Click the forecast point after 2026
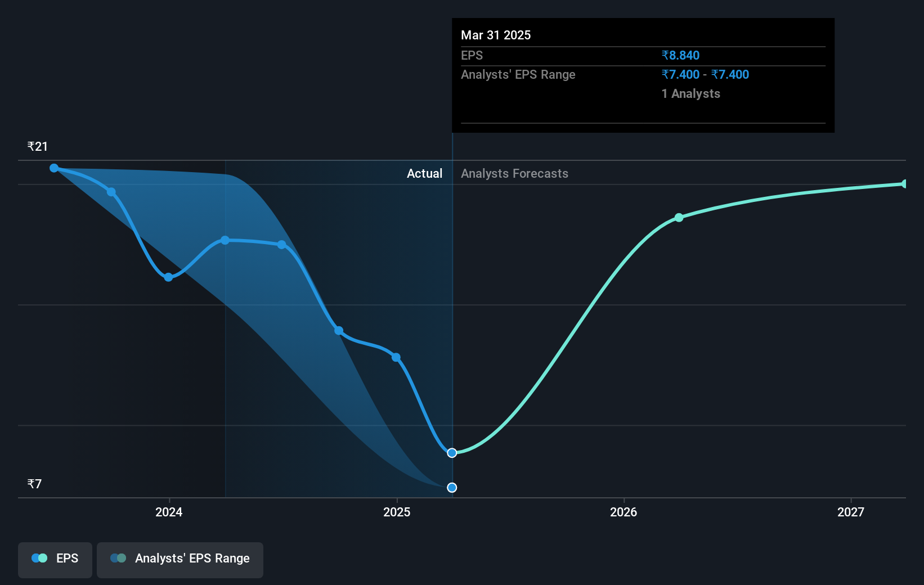The image size is (924, 585). point(679,218)
